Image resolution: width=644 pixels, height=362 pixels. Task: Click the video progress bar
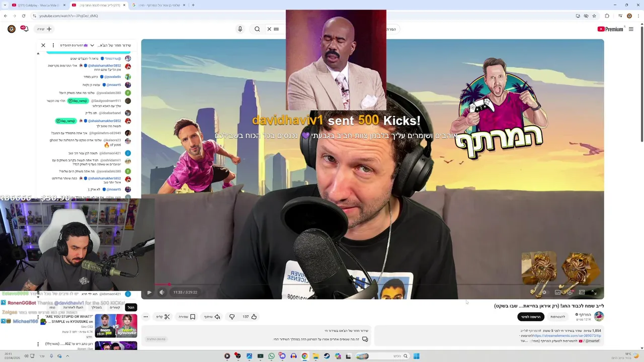[372, 285]
